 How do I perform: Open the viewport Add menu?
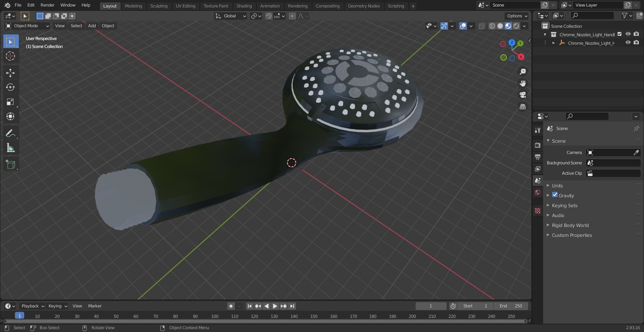coord(92,26)
